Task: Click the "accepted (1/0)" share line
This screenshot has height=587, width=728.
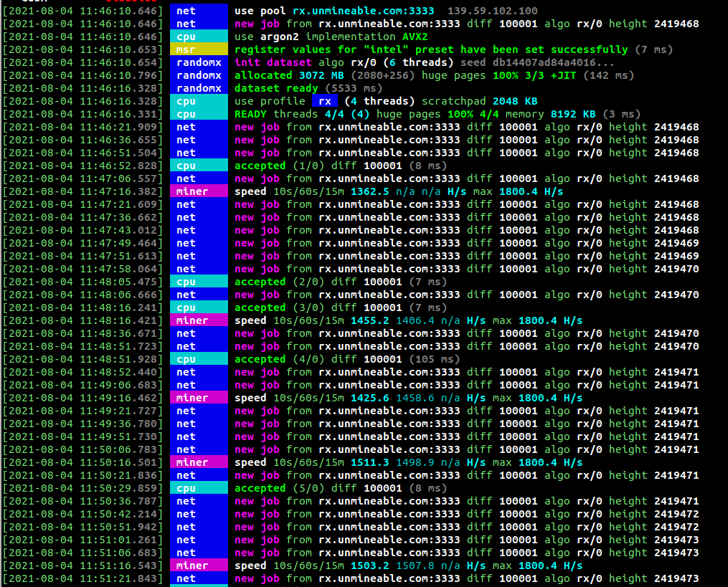Action: tap(340, 166)
